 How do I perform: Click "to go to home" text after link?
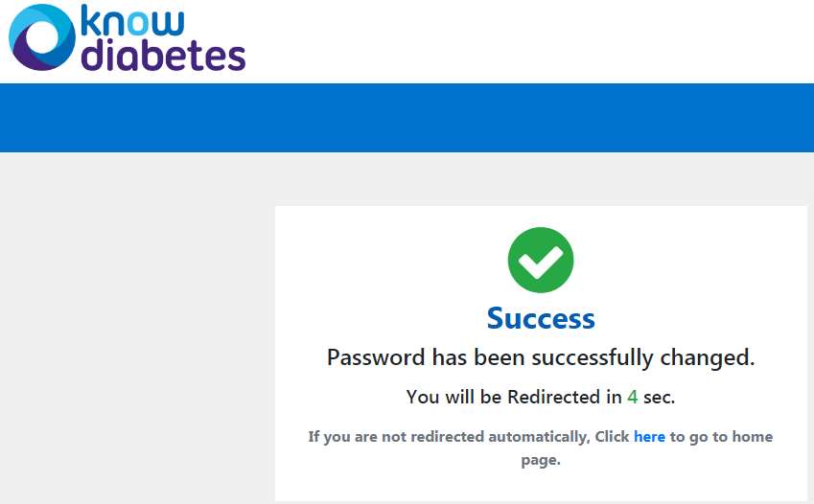721,437
